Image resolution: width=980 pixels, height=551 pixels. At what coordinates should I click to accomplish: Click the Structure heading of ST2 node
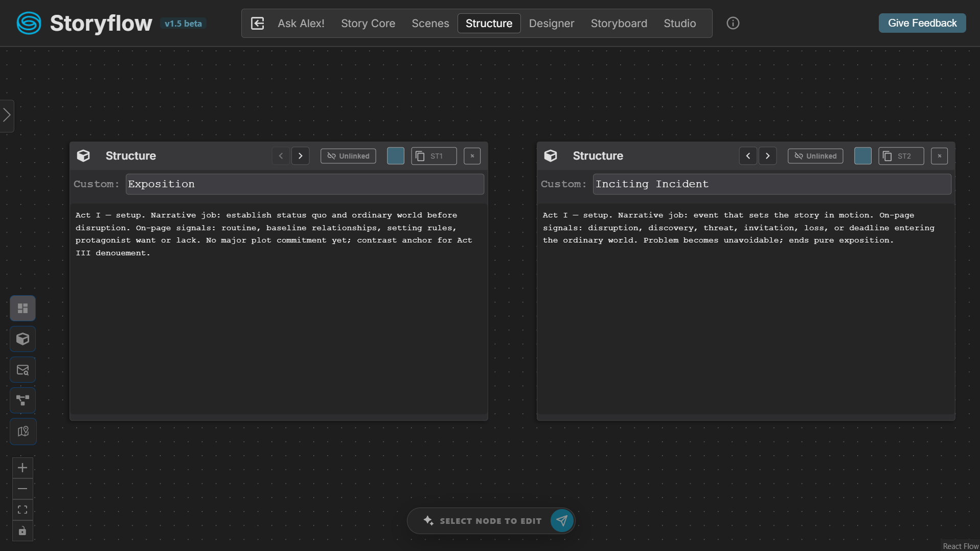point(598,156)
